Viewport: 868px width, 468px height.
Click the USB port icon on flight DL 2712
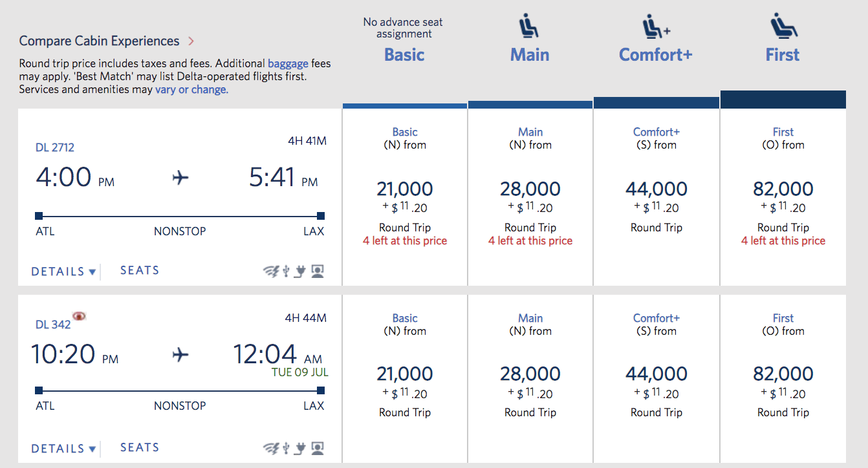pos(285,270)
